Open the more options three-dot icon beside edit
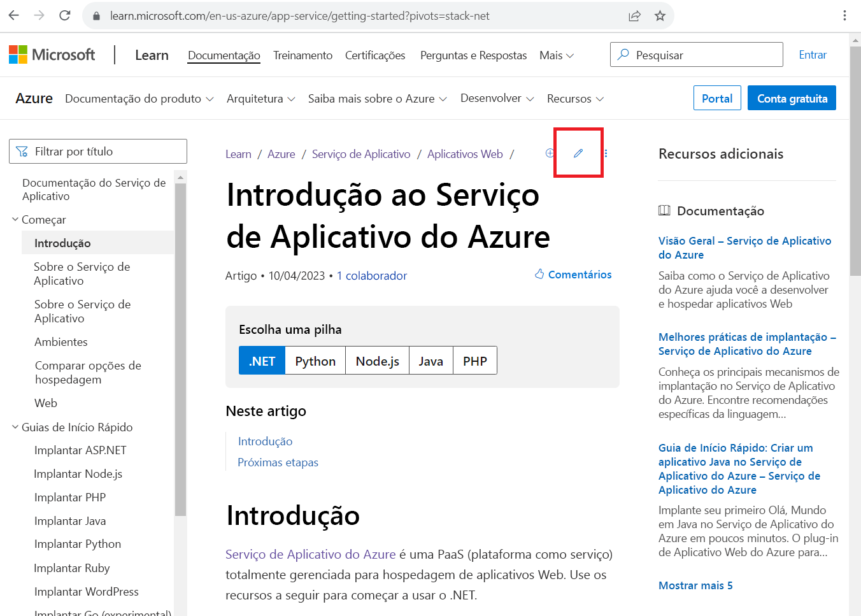 [605, 153]
